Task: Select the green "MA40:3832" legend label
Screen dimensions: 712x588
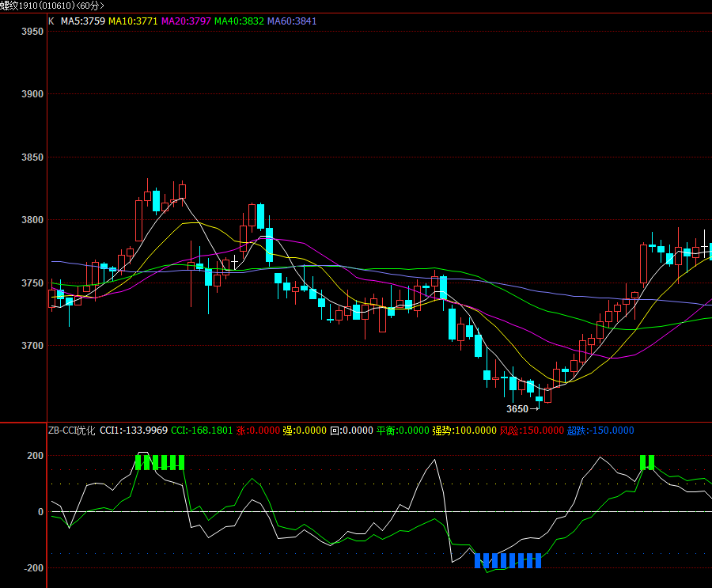Action: pyautogui.click(x=239, y=21)
